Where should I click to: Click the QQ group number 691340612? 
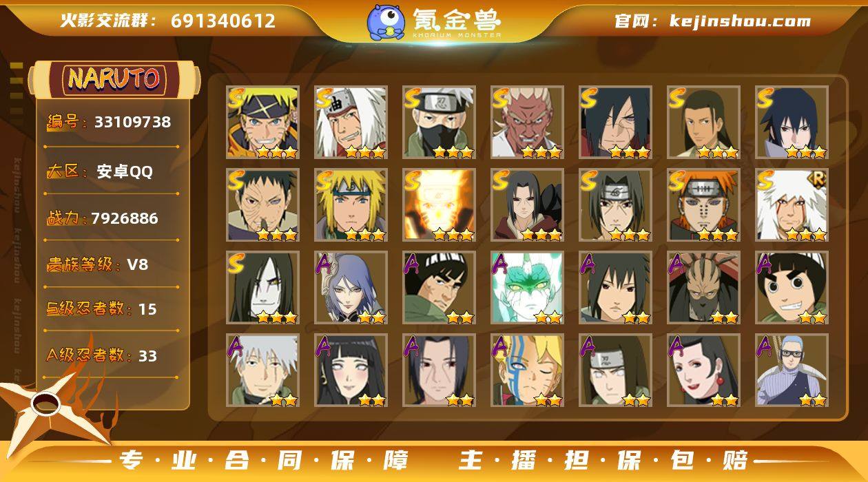(223, 21)
